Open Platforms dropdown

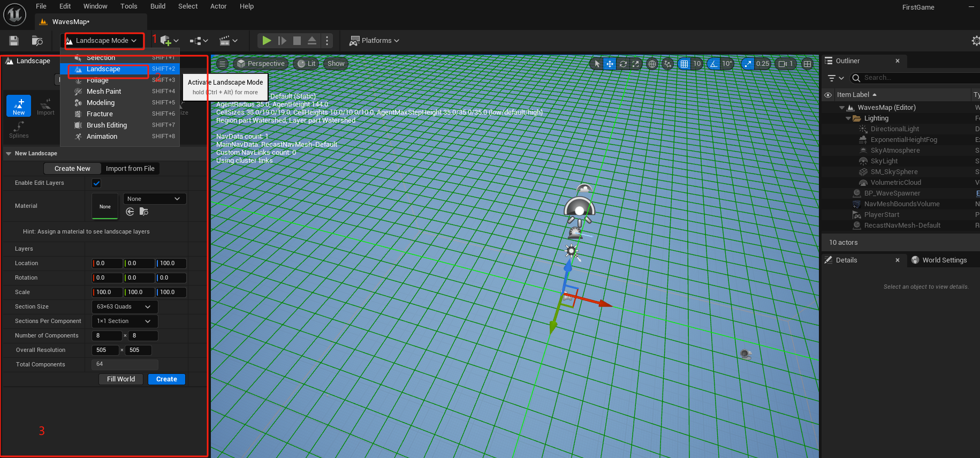click(x=375, y=41)
